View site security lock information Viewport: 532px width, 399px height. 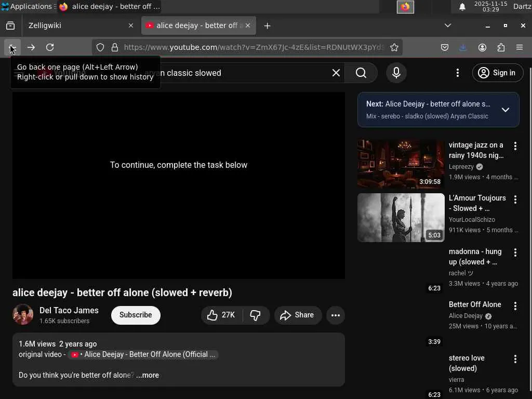[x=115, y=47]
